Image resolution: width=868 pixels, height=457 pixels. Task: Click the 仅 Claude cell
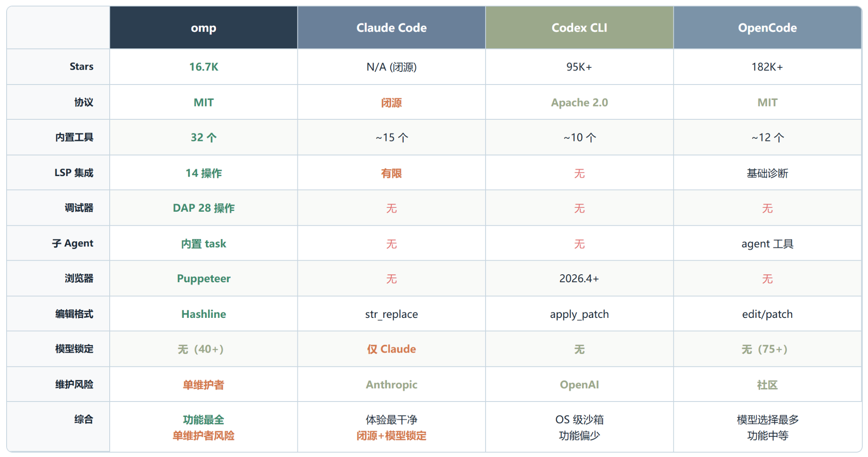(391, 349)
